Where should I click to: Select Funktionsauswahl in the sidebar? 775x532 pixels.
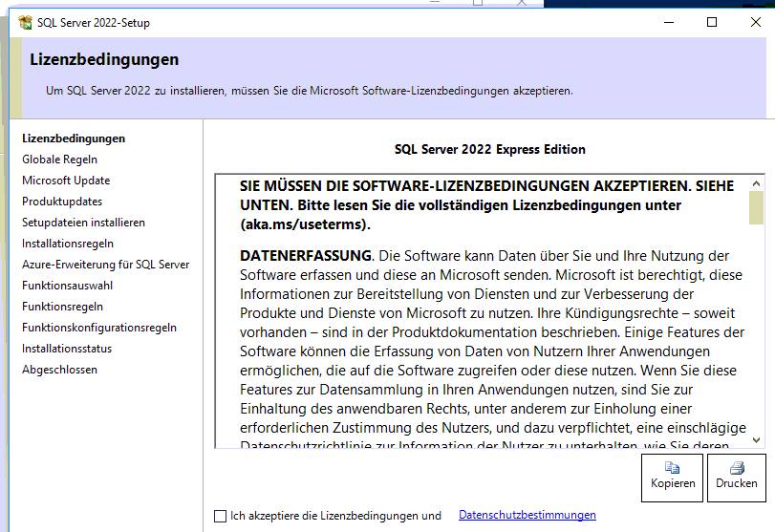67,286
